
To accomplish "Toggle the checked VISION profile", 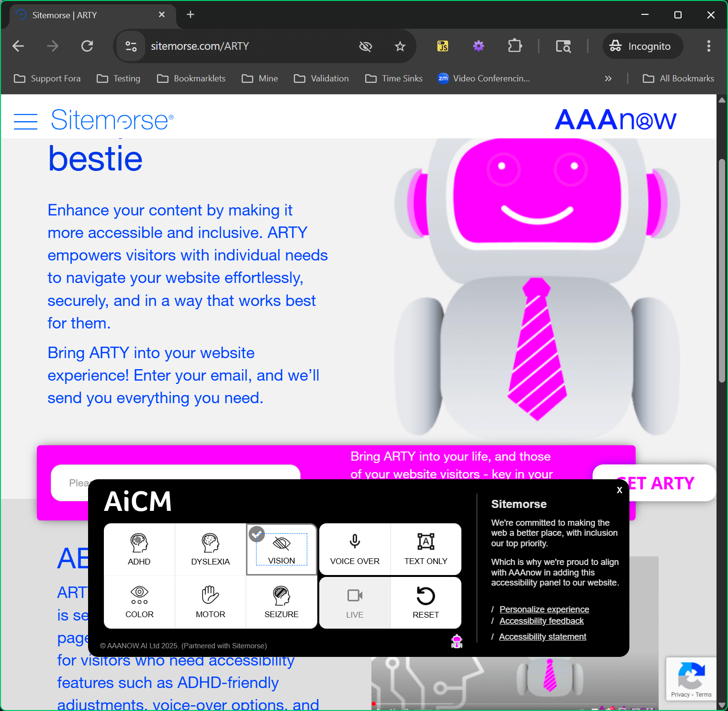I will (x=281, y=550).
